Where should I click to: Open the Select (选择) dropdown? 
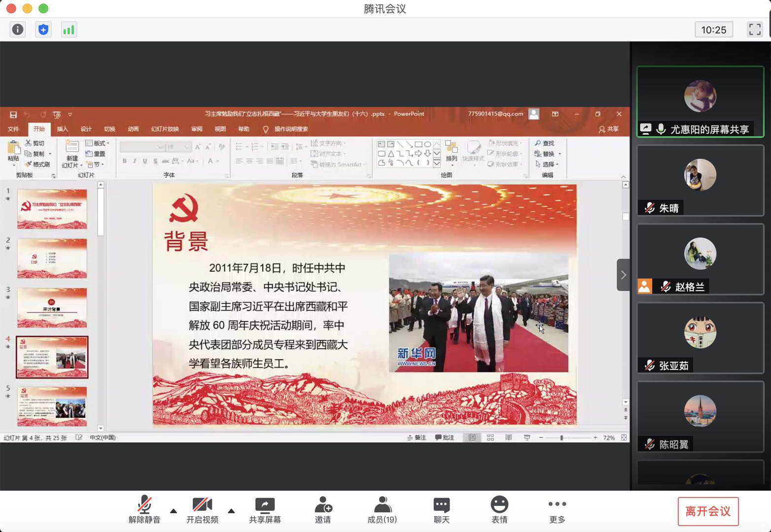pos(547,164)
